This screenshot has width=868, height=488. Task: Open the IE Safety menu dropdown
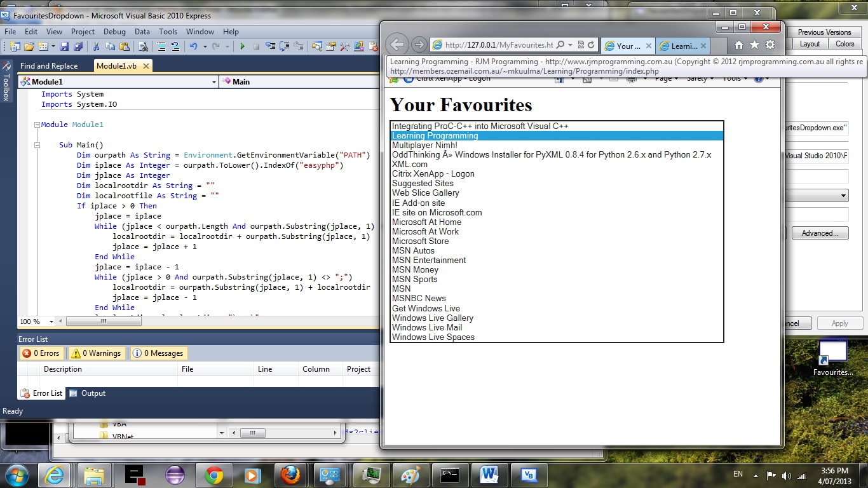[x=700, y=79]
